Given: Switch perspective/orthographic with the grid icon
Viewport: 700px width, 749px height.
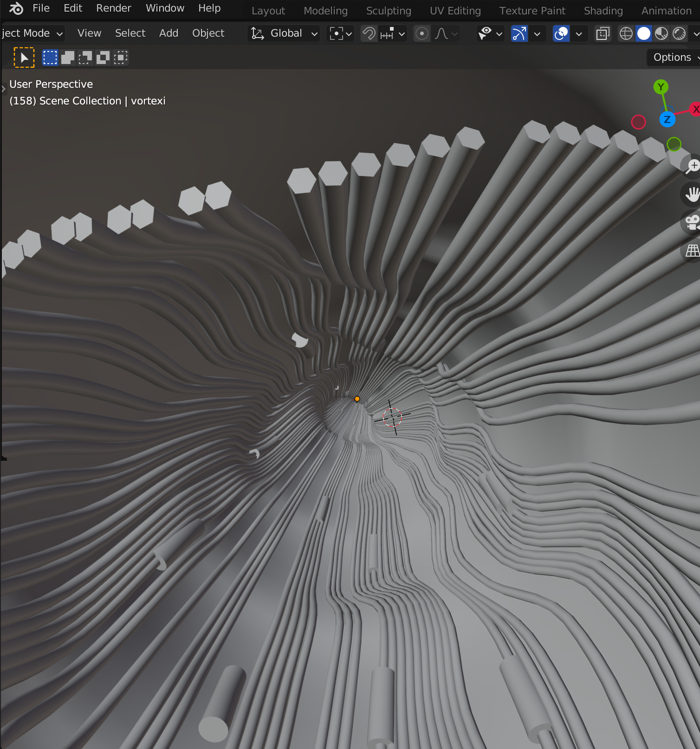Looking at the screenshot, I should coord(692,251).
